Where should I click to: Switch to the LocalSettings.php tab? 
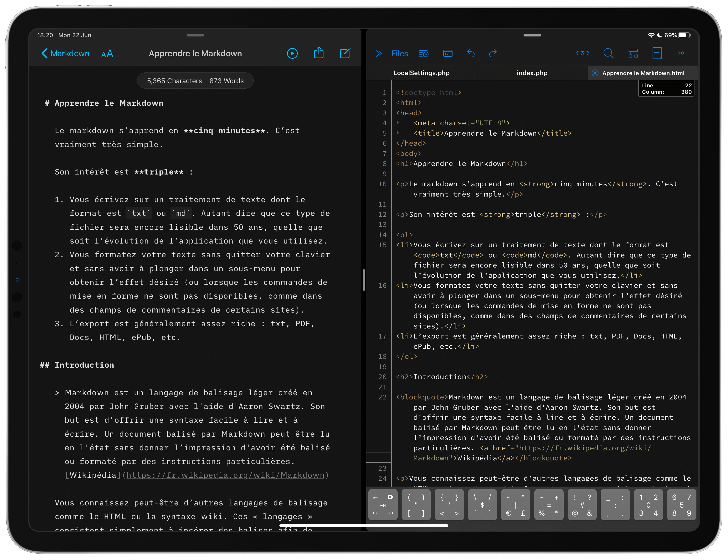tap(421, 73)
